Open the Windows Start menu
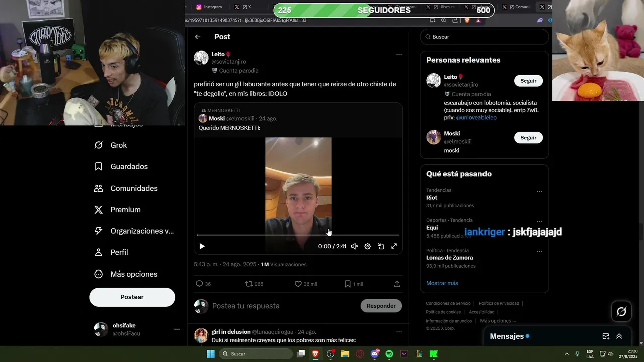644x362 pixels. click(x=211, y=354)
